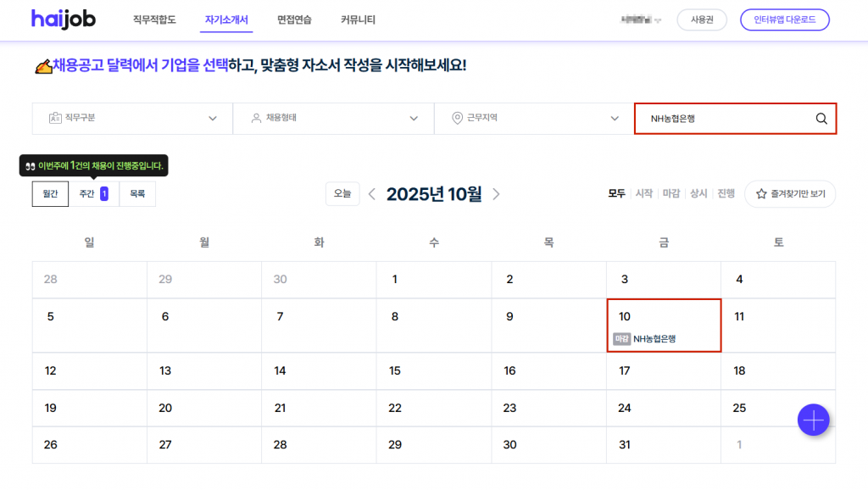Filter by 마감 postings

670,194
